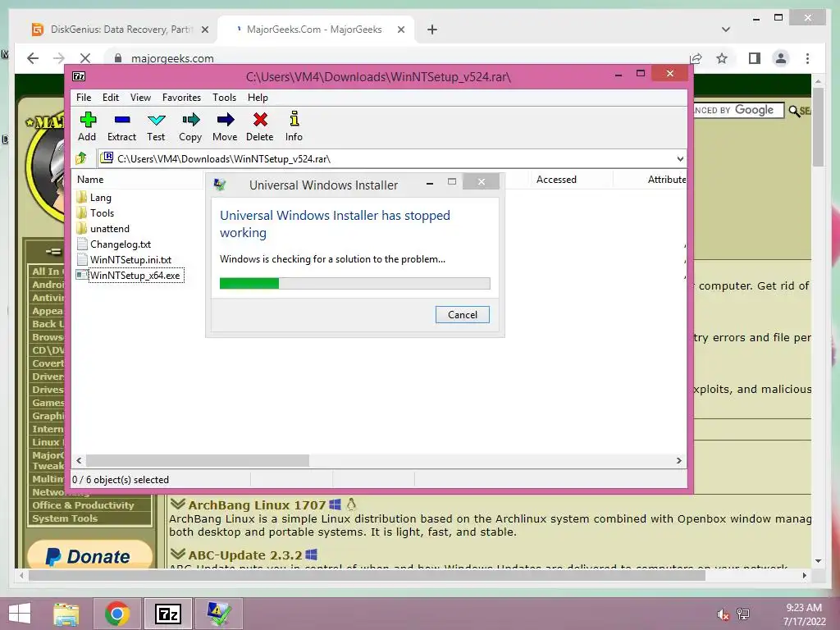840x630 pixels.
Task: Click the PayPal Donate button
Action: (x=89, y=555)
